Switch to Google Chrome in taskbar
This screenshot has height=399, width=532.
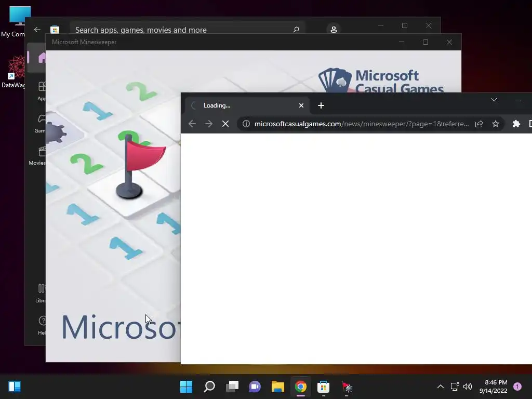pos(301,387)
